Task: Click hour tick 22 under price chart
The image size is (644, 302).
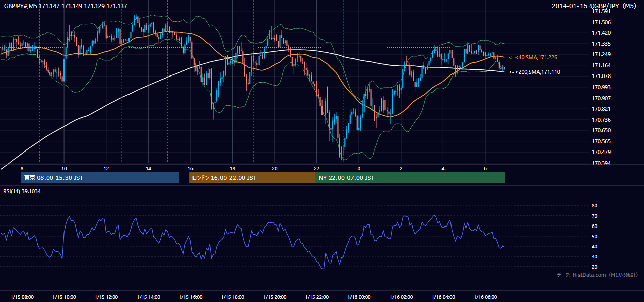Action: click(317, 168)
